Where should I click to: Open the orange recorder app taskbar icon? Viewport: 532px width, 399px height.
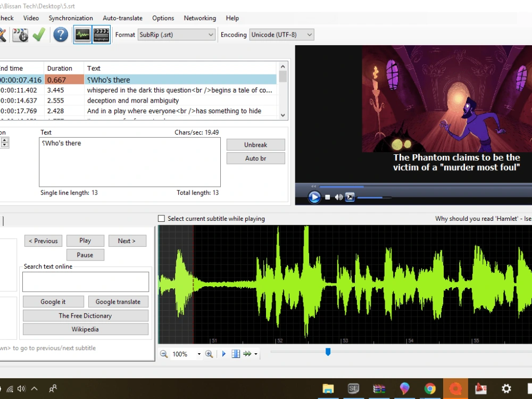click(455, 388)
